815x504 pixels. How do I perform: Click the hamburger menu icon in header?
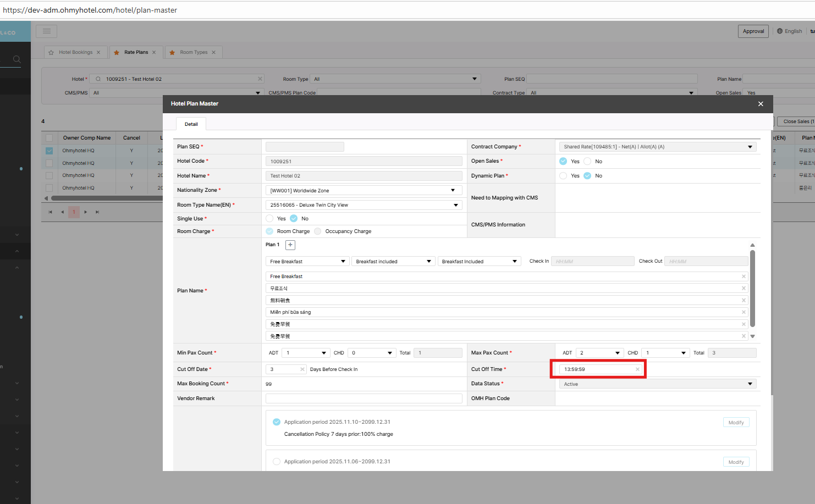47,31
